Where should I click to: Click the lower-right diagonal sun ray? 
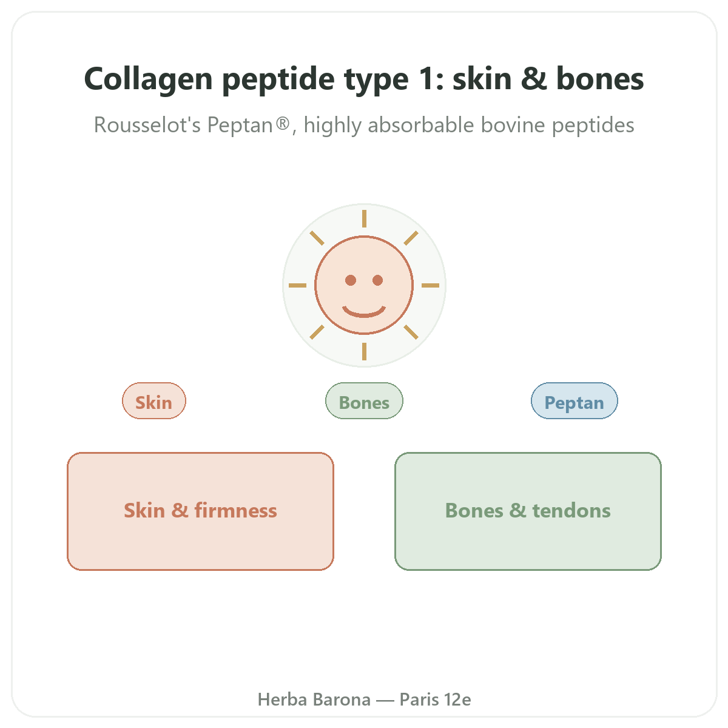(411, 332)
